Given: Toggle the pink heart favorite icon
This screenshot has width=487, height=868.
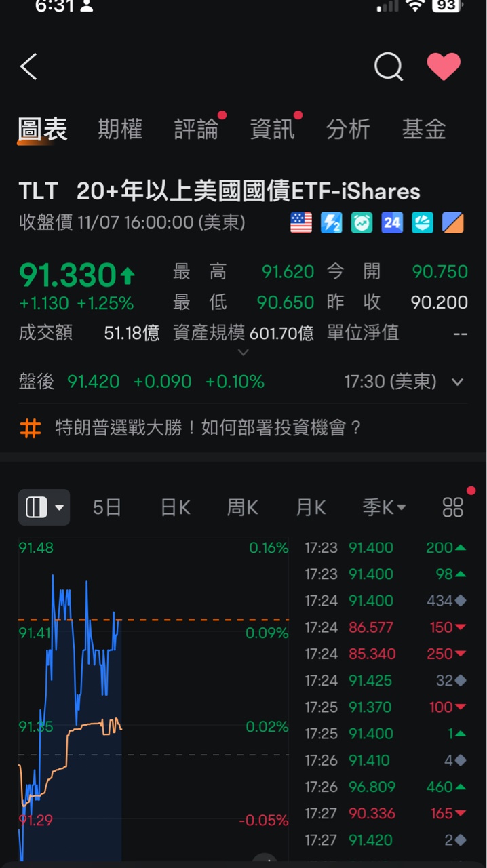Looking at the screenshot, I should [444, 67].
